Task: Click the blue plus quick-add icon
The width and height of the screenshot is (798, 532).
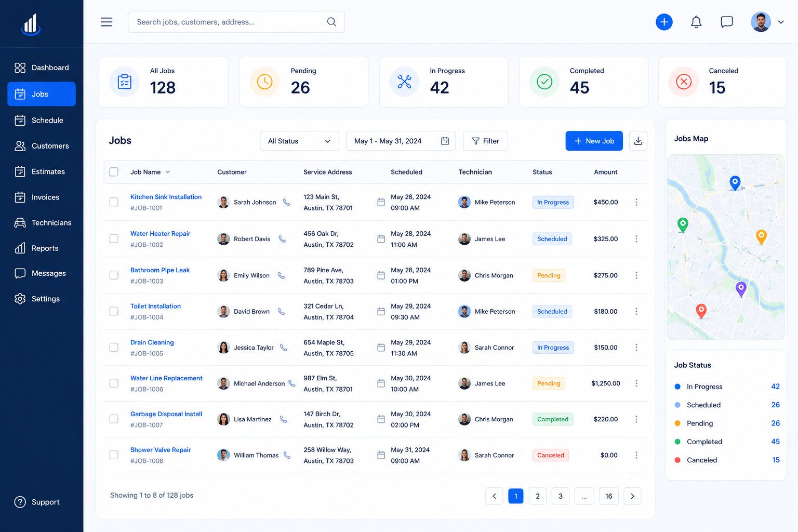Action: 664,22
